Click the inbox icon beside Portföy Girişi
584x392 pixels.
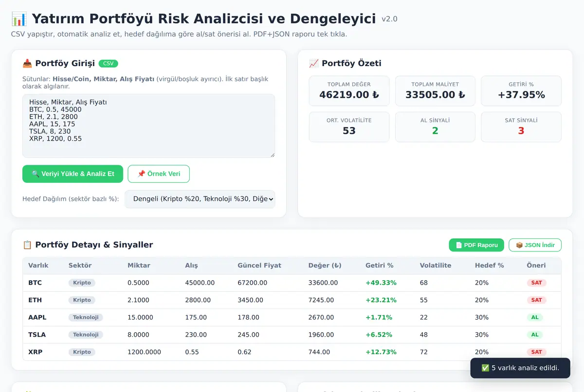[27, 63]
